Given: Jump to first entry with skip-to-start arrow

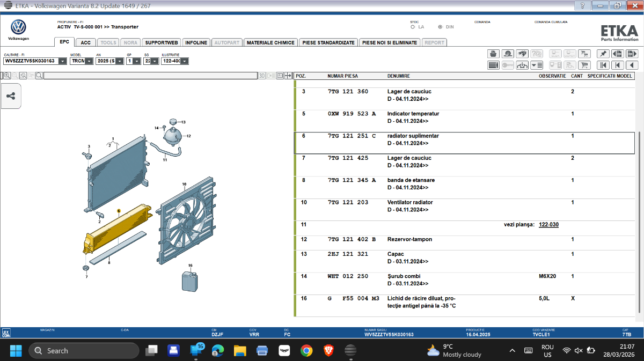Looking at the screenshot, I should (x=603, y=65).
